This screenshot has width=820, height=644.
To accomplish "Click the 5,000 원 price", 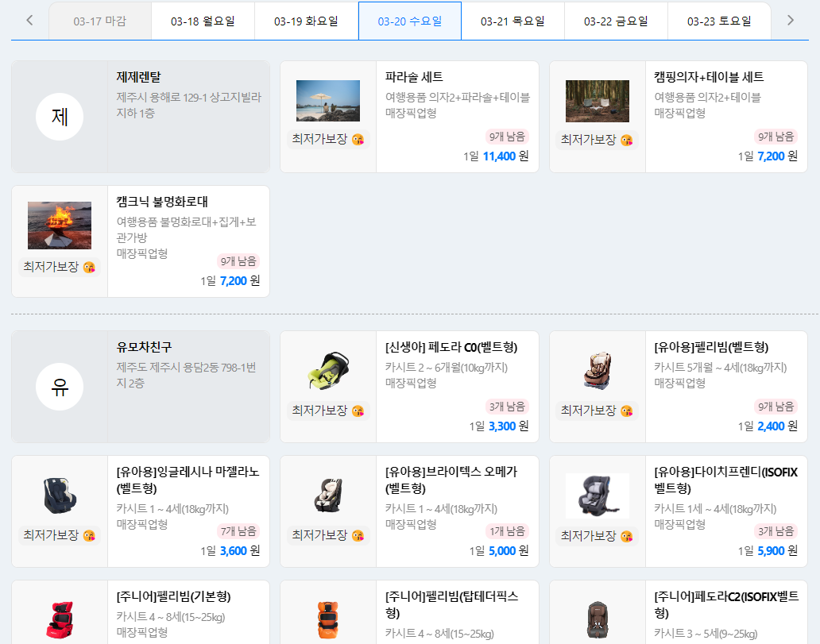I will coord(509,551).
